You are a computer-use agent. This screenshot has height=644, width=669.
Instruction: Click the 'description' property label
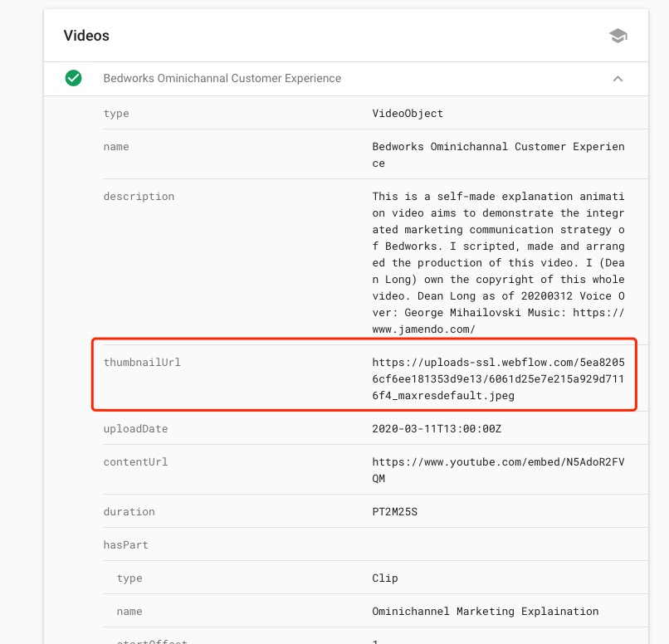pyautogui.click(x=139, y=197)
